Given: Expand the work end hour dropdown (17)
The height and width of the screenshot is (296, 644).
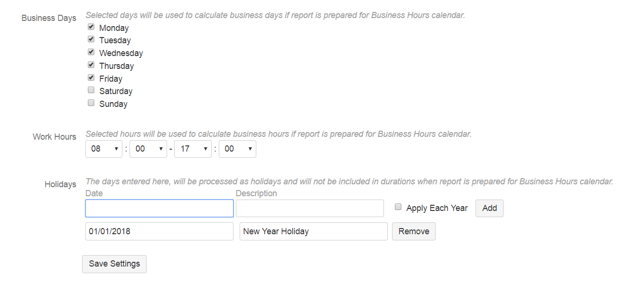Looking at the screenshot, I should click(193, 149).
